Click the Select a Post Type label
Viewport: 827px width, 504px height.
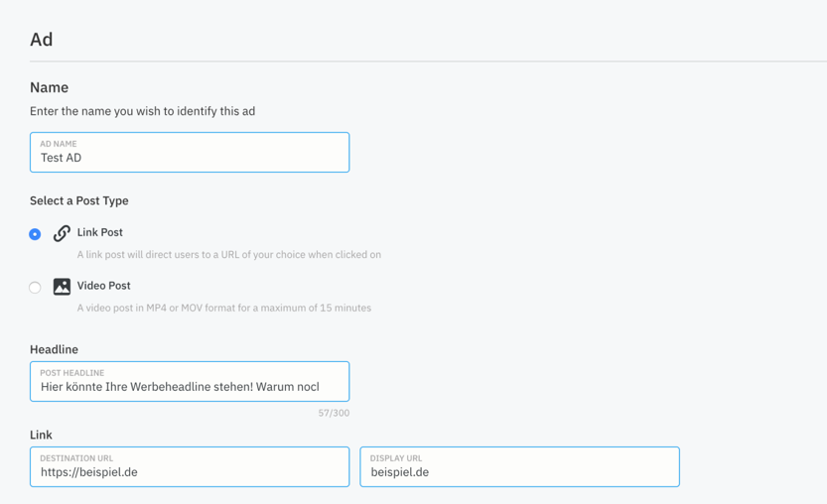(79, 200)
